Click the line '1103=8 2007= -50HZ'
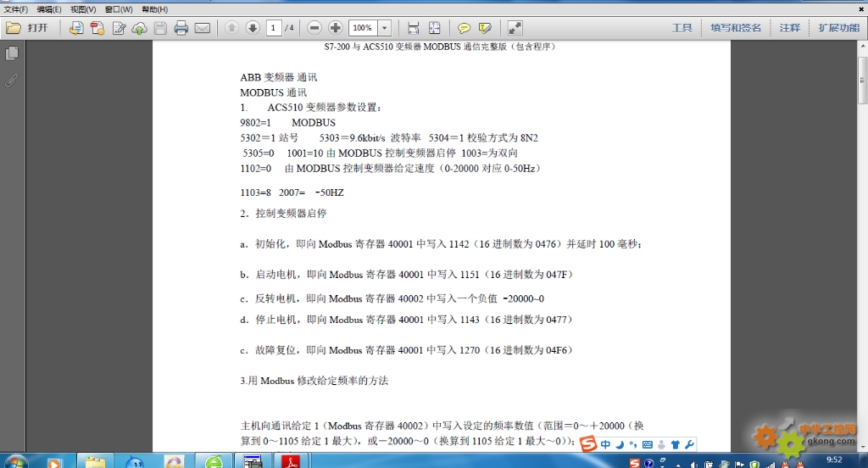868x468 pixels. point(292,192)
